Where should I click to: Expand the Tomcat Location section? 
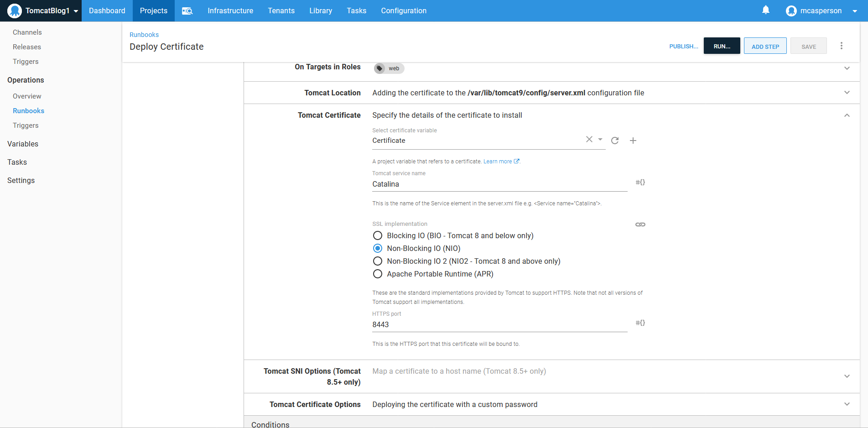pyautogui.click(x=847, y=93)
